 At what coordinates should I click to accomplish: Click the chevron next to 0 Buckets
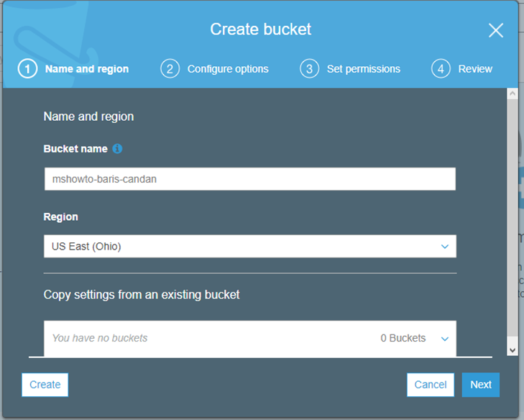point(444,339)
